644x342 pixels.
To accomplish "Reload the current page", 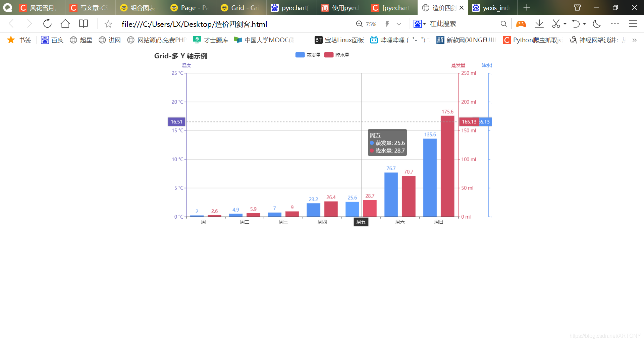I will (x=47, y=24).
